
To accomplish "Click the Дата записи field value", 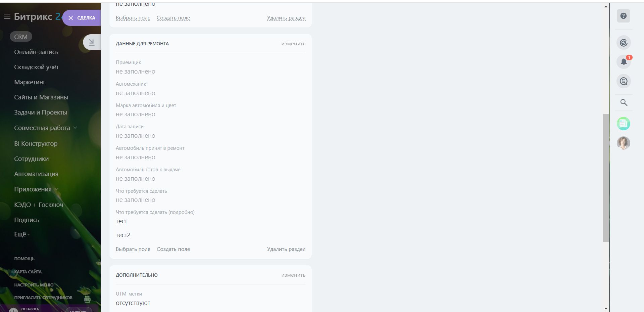I will pos(136,136).
